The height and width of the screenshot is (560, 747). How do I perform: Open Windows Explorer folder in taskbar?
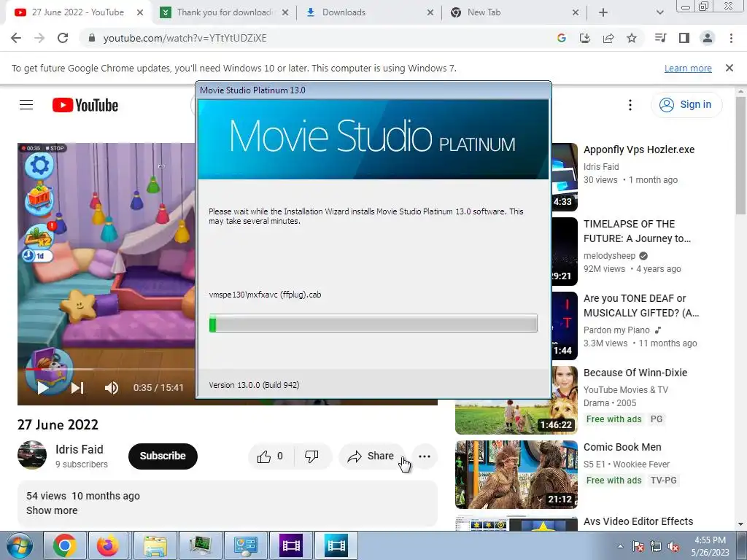(x=155, y=545)
